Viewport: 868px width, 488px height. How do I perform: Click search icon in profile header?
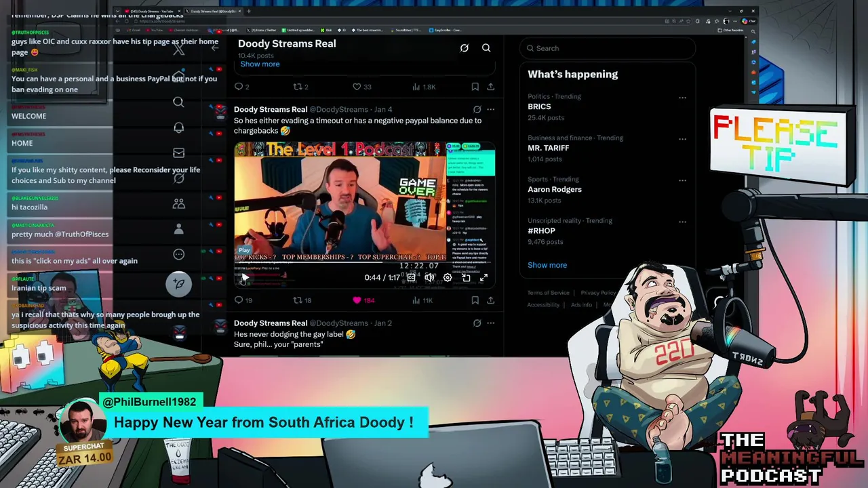[x=486, y=48]
